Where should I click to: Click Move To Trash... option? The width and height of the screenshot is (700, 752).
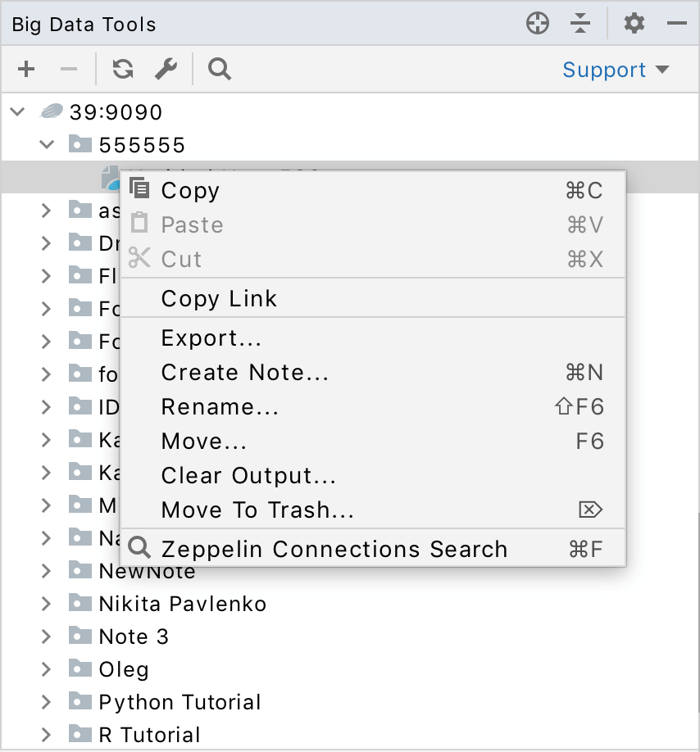pos(257,510)
